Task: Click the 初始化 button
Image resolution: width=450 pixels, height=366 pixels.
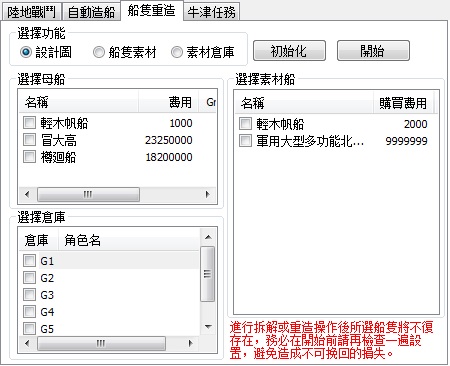Action: [289, 51]
